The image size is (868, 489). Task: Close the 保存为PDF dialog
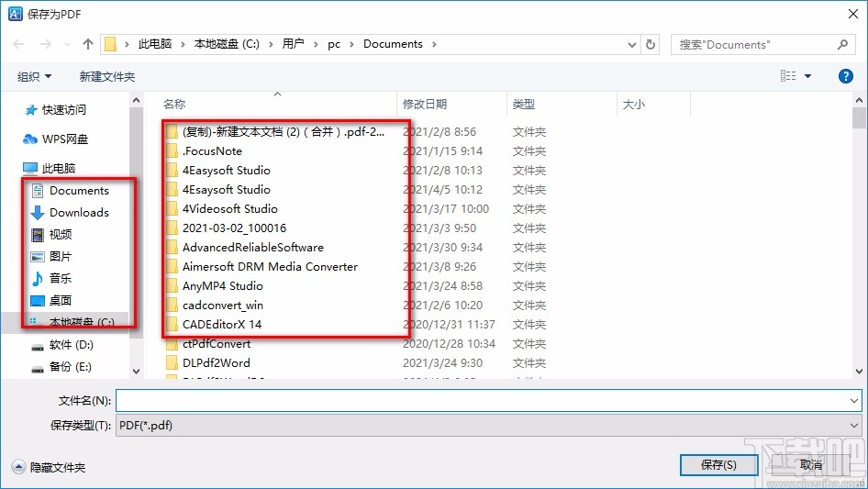(x=853, y=14)
